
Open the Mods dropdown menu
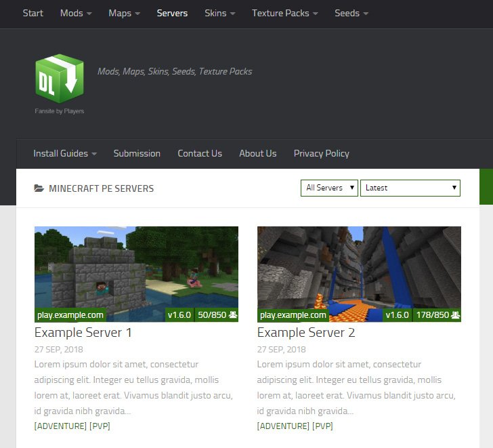pos(76,13)
